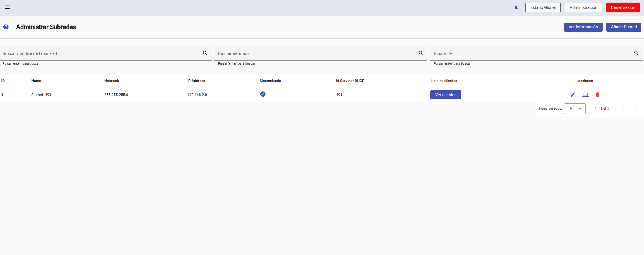Go to the next page arrow
Screen dimensions: 644x255
pyautogui.click(x=635, y=109)
